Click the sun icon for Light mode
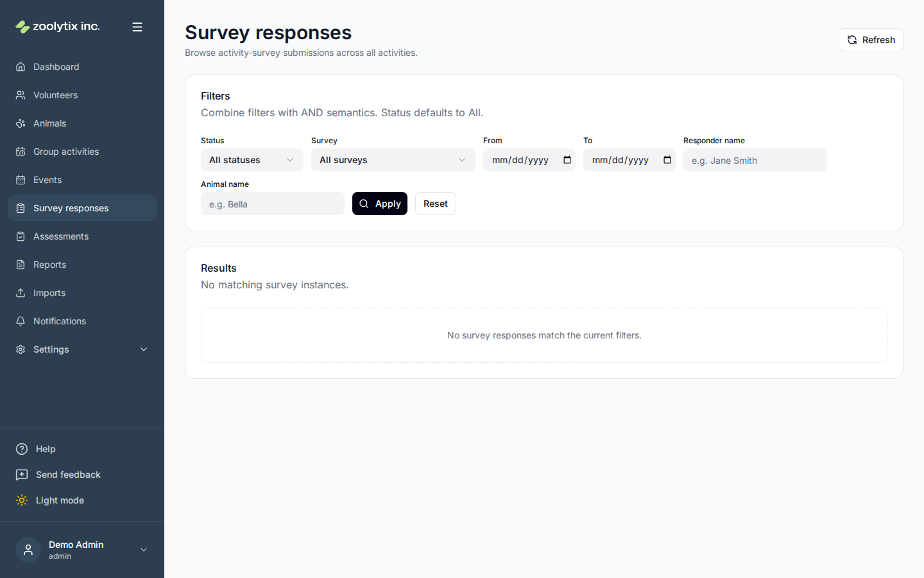 click(22, 500)
